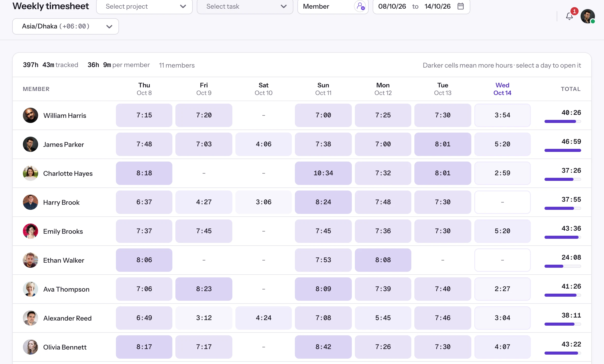Open Harry Brook's Saturday 3:06 cell
The height and width of the screenshot is (364, 604).
(x=264, y=202)
